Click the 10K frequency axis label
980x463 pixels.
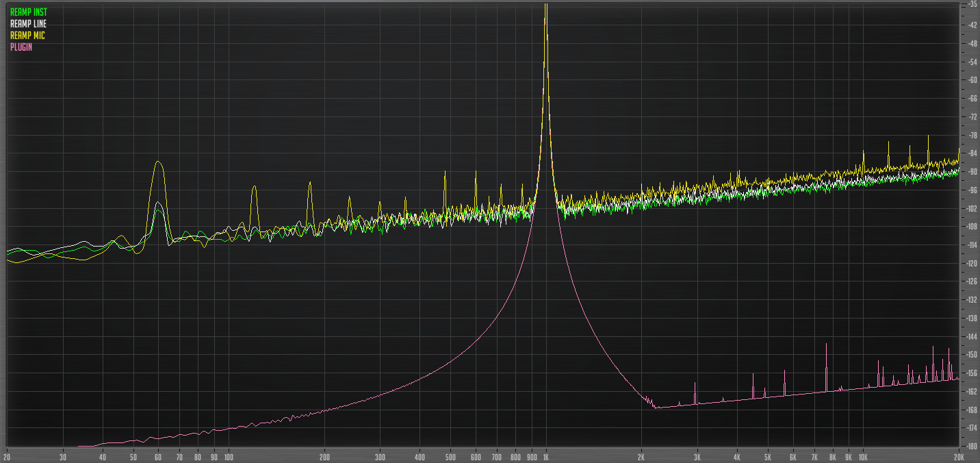point(863,456)
